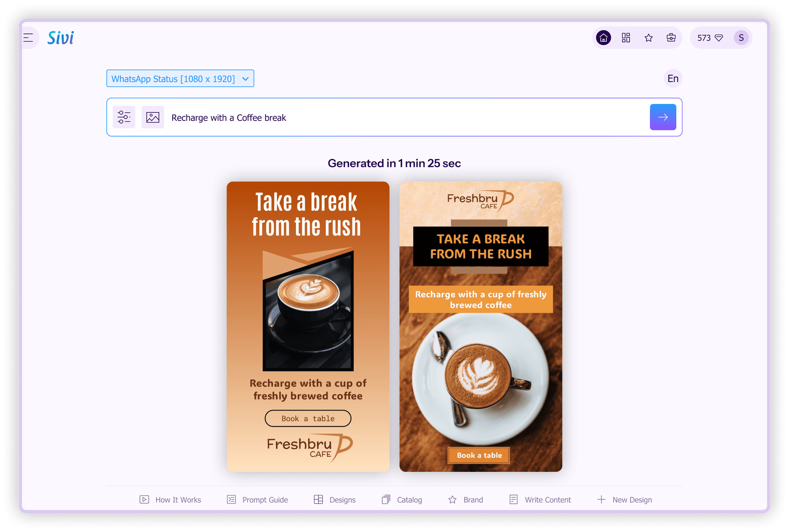Open design preferences settings sliders icon
The height and width of the screenshot is (532, 789).
(124, 117)
